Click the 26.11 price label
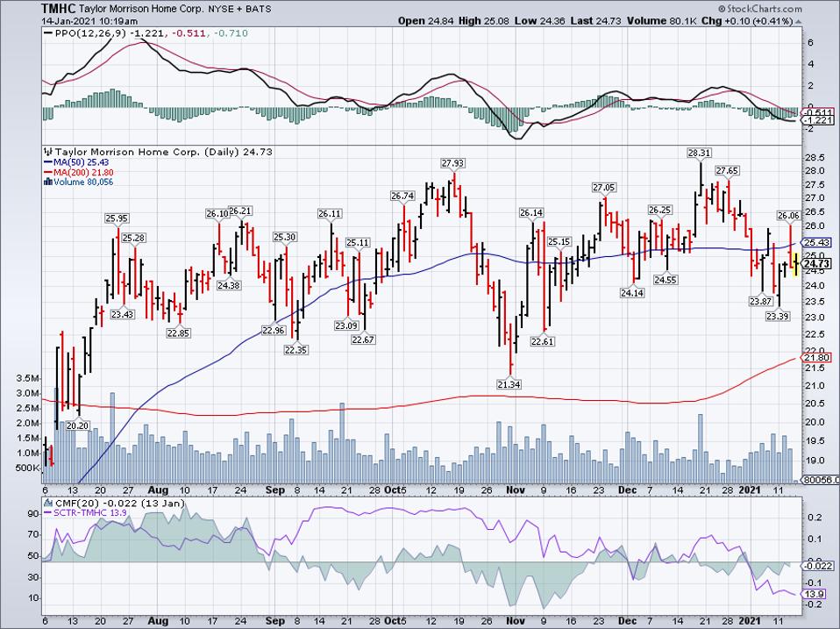Viewport: 840px width, 629px height. point(330,213)
